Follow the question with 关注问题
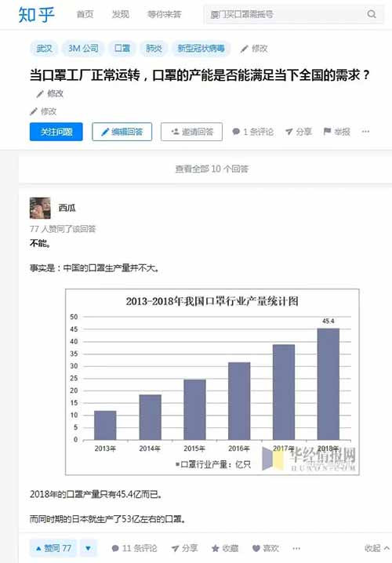 coord(56,132)
